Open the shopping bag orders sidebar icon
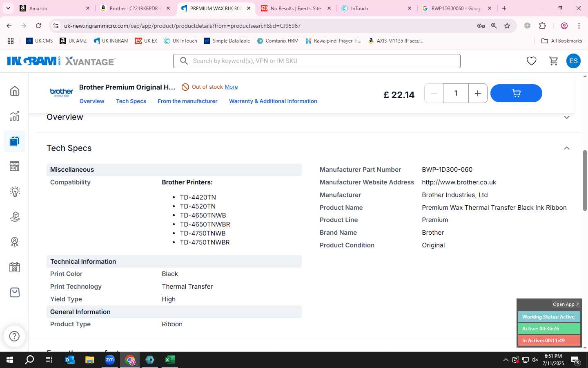The width and height of the screenshot is (588, 368). tap(15, 292)
